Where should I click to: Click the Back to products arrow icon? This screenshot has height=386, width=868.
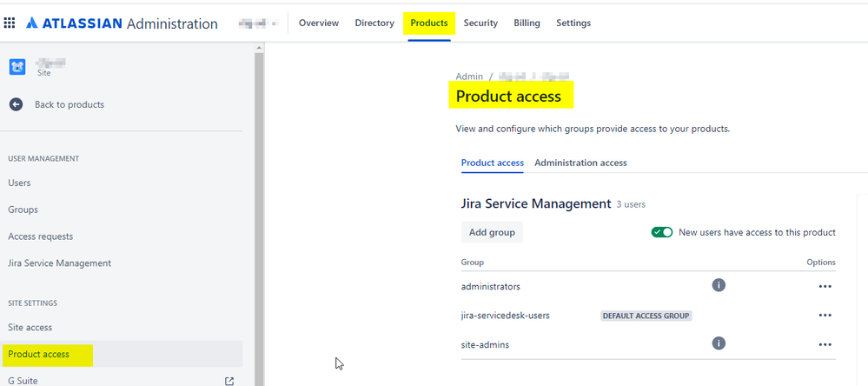pyautogui.click(x=16, y=104)
